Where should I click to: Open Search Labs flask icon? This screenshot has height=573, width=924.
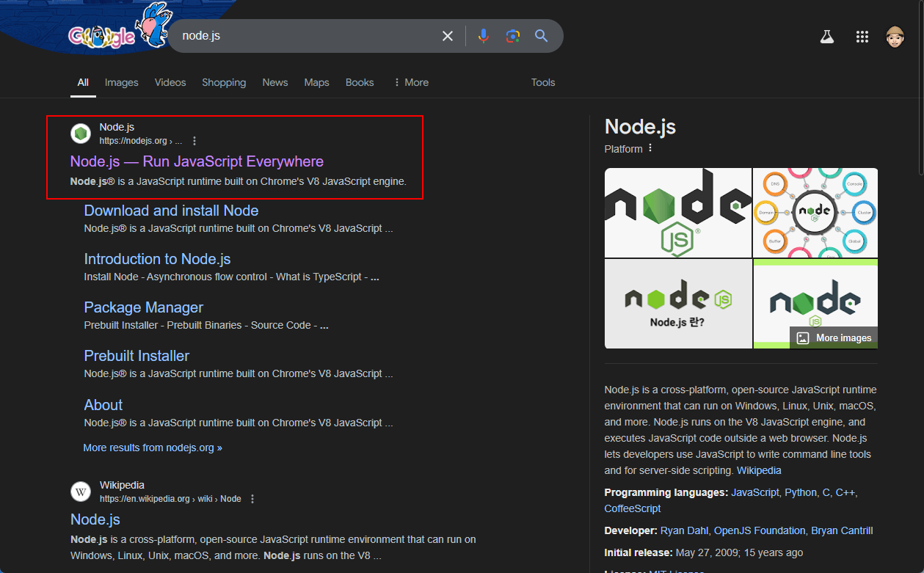pos(827,37)
